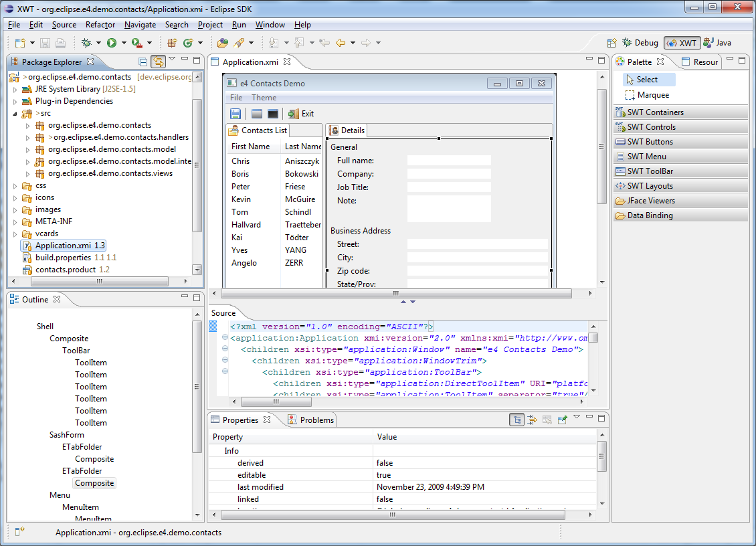Open the Window menu
The height and width of the screenshot is (546, 756).
270,25
